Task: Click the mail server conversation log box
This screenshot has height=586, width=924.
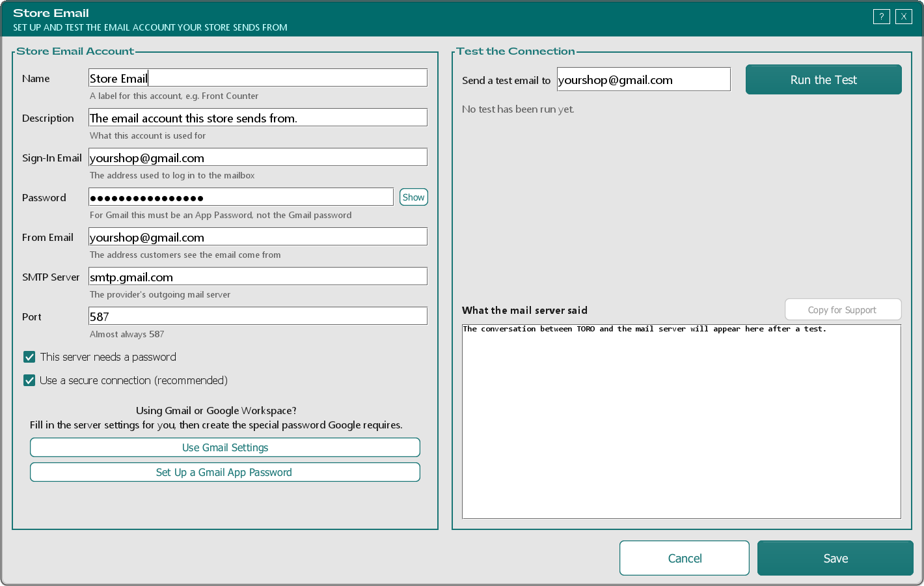Action: pyautogui.click(x=681, y=421)
